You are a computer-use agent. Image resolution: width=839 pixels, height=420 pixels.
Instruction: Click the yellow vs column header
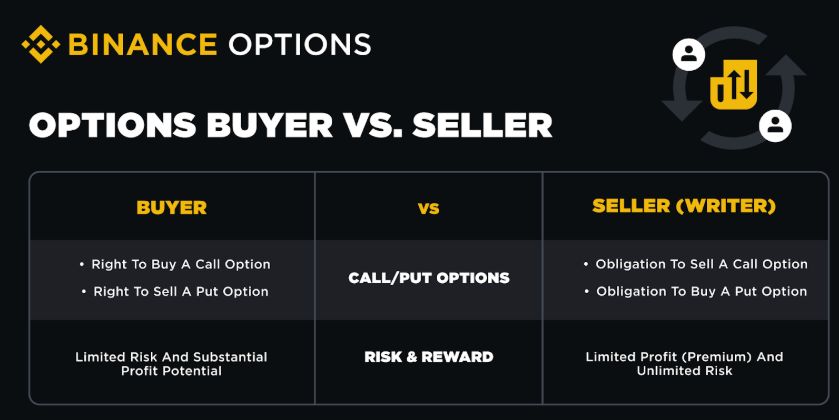click(x=428, y=209)
